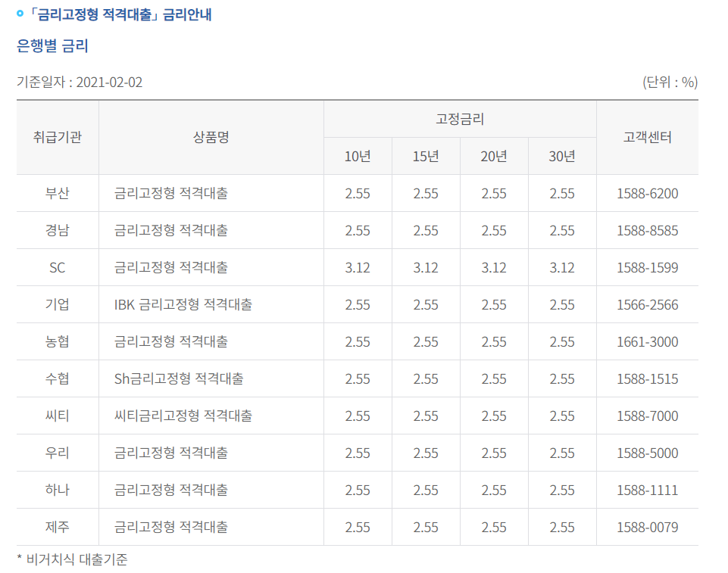728x573 pixels.
Task: Click SC 15년 rate '3.12'
Action: [x=426, y=268]
